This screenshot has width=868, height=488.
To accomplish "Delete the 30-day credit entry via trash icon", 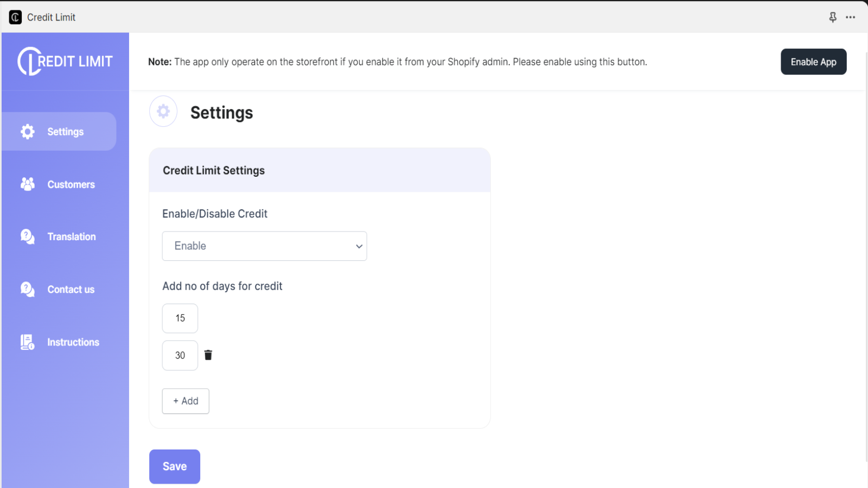I will coord(208,355).
